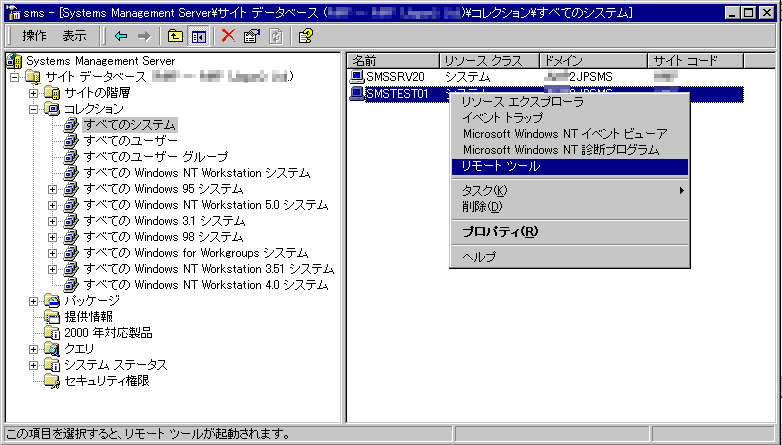Open the 表示 menu
The width and height of the screenshot is (782, 445).
point(75,36)
